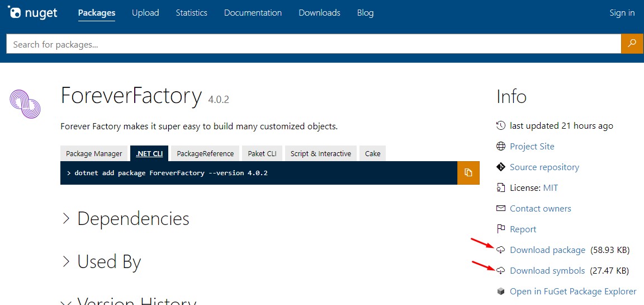Copy the dotnet add package command
Screen dimensions: 644x305
pos(468,172)
